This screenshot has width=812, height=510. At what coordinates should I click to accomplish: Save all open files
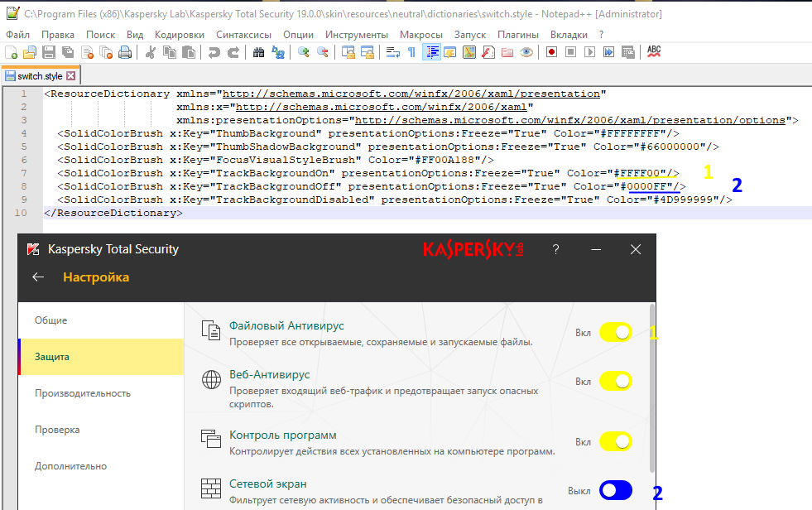pyautogui.click(x=68, y=52)
